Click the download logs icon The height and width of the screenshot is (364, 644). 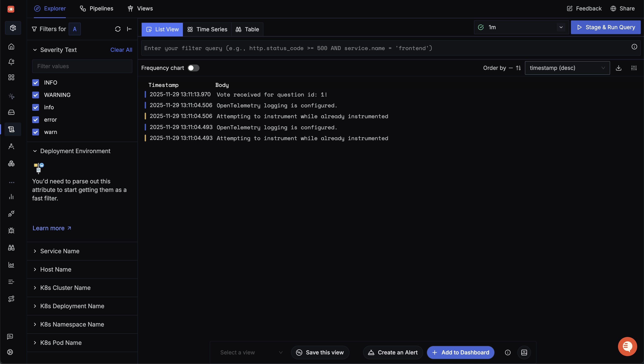(618, 68)
